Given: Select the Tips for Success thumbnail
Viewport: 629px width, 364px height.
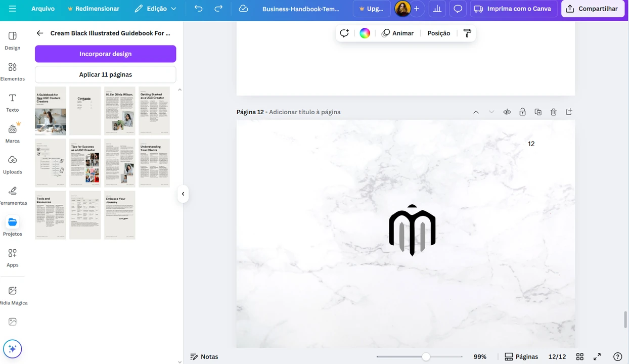Looking at the screenshot, I should [x=84, y=163].
